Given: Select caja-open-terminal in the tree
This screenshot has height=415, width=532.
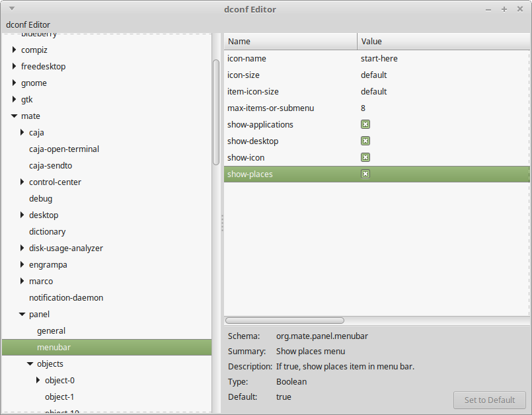Looking at the screenshot, I should (x=64, y=149).
